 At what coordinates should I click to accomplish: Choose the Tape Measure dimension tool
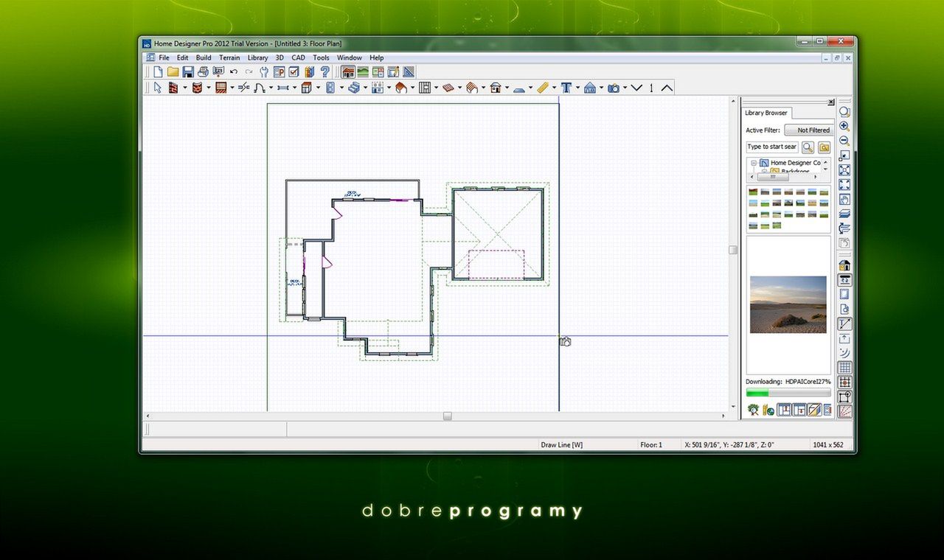[543, 88]
